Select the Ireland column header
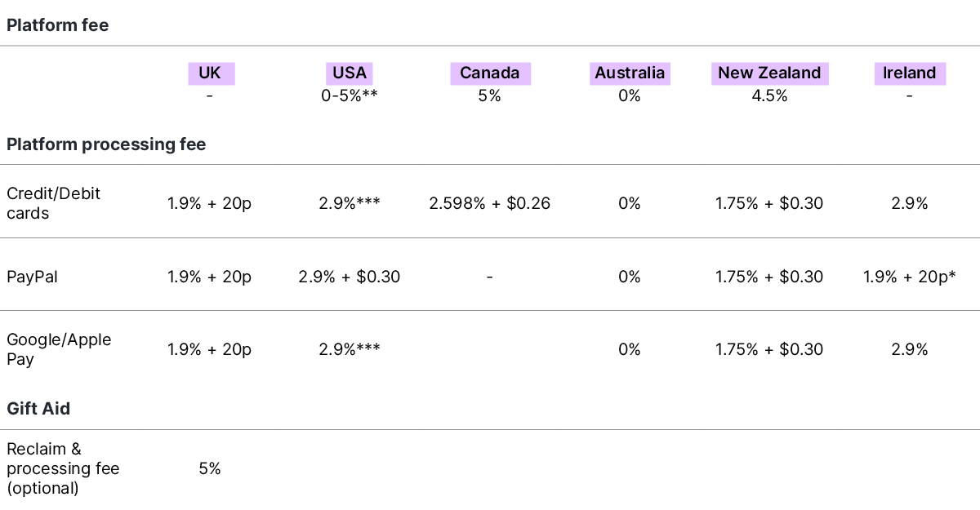980x510 pixels. coord(909,73)
